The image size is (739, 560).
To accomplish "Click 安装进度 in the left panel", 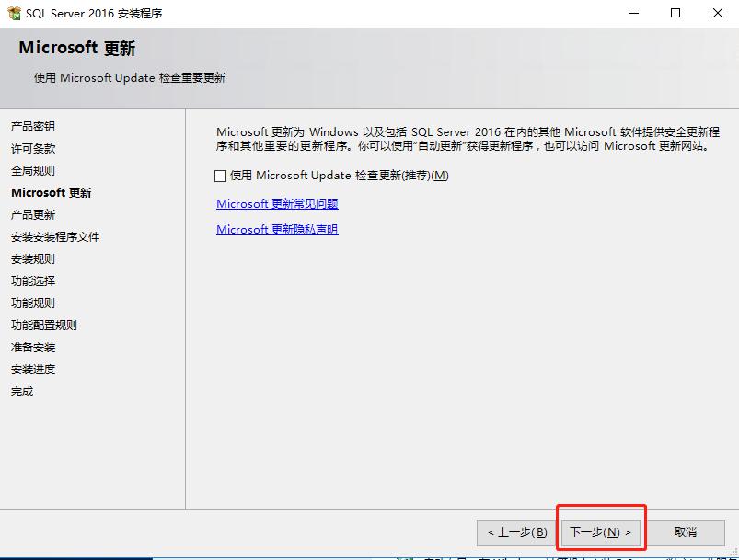I will [33, 370].
